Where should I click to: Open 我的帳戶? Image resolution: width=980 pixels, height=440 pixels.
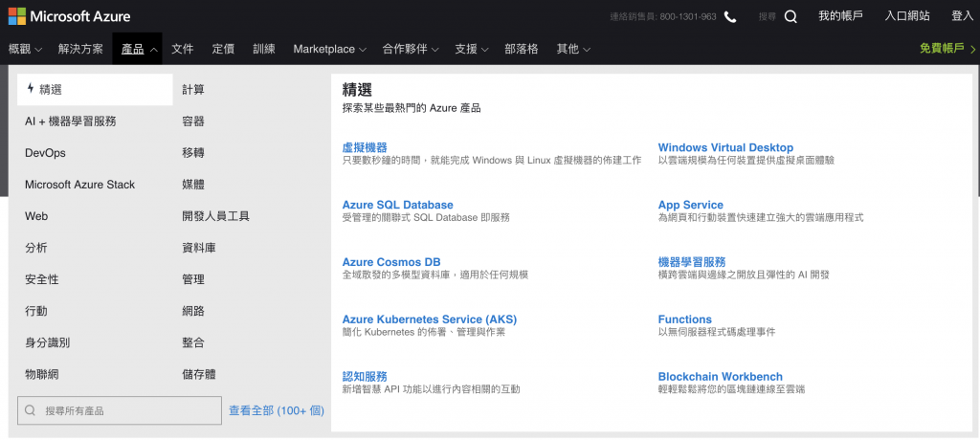point(840,16)
